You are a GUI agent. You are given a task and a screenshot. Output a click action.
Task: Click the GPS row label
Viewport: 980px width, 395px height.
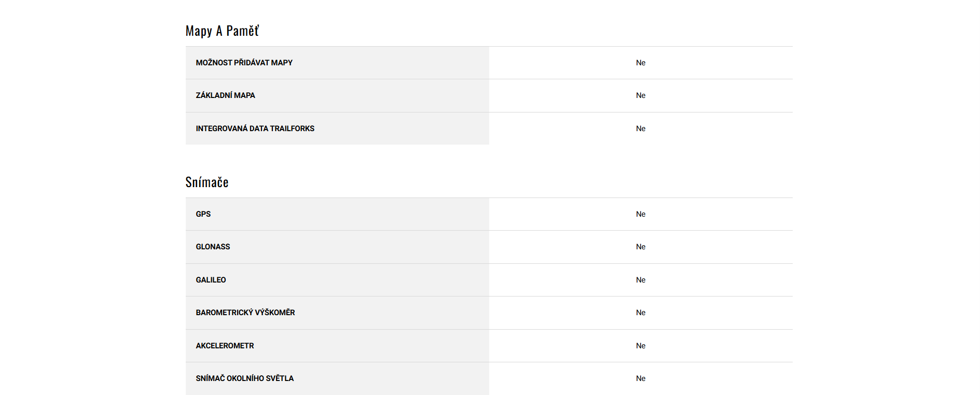[203, 214]
